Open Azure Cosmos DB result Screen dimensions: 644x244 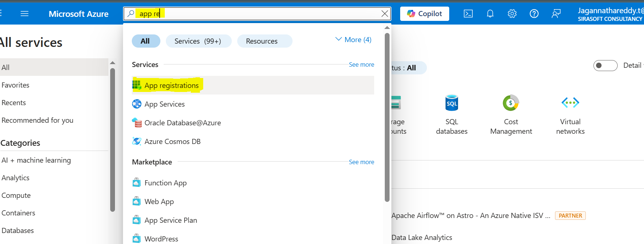click(253, 141)
